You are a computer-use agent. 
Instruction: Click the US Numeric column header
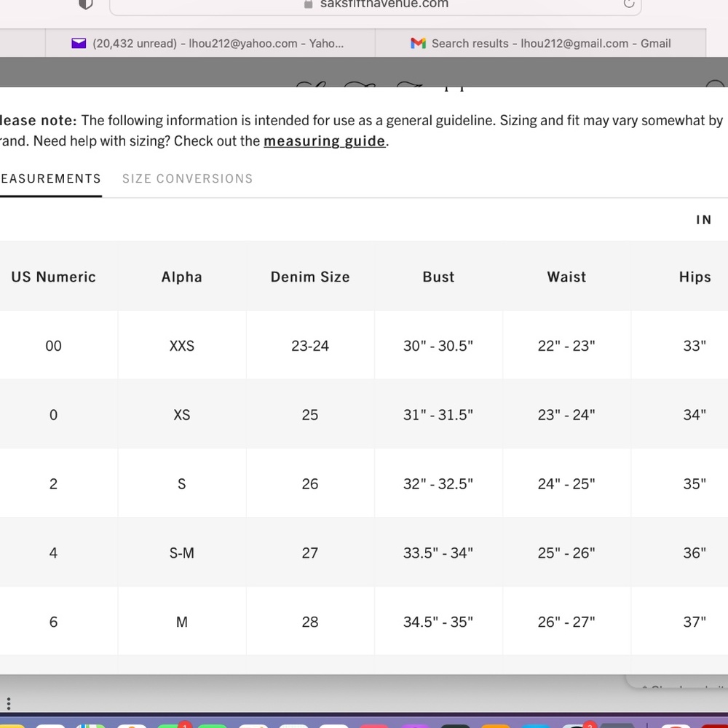[x=53, y=277]
